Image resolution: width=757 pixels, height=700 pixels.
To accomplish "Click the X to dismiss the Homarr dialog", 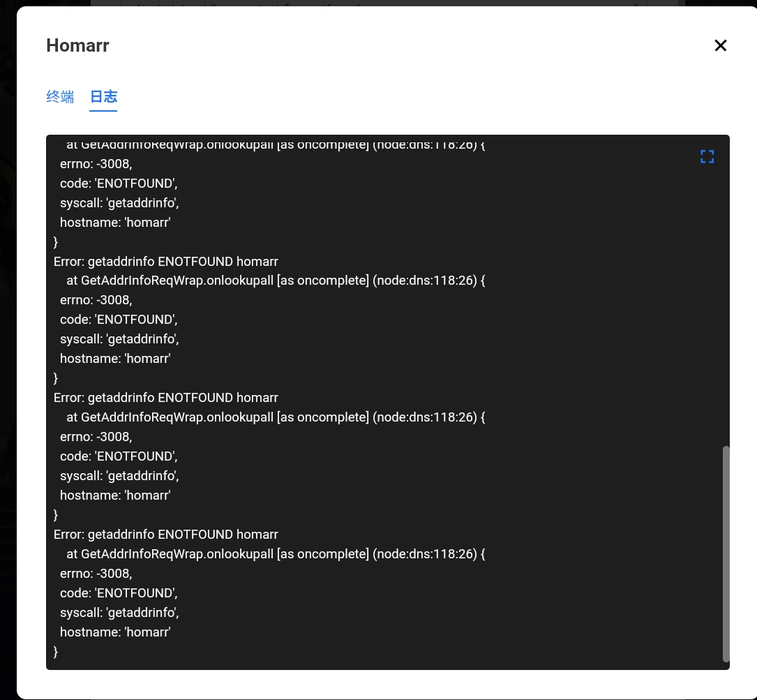I will click(x=720, y=45).
